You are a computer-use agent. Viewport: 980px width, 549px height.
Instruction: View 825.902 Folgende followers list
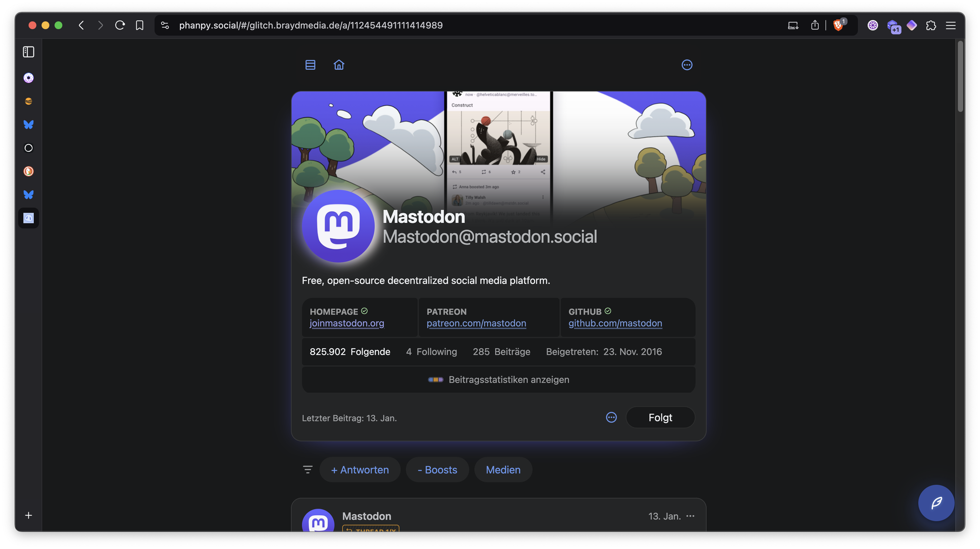point(350,352)
